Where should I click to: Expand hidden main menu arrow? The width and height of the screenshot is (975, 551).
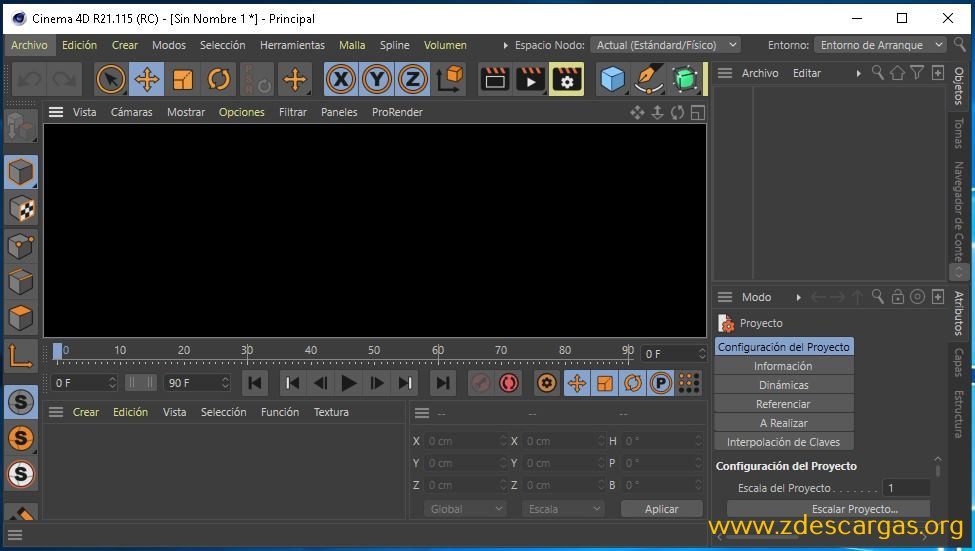506,45
